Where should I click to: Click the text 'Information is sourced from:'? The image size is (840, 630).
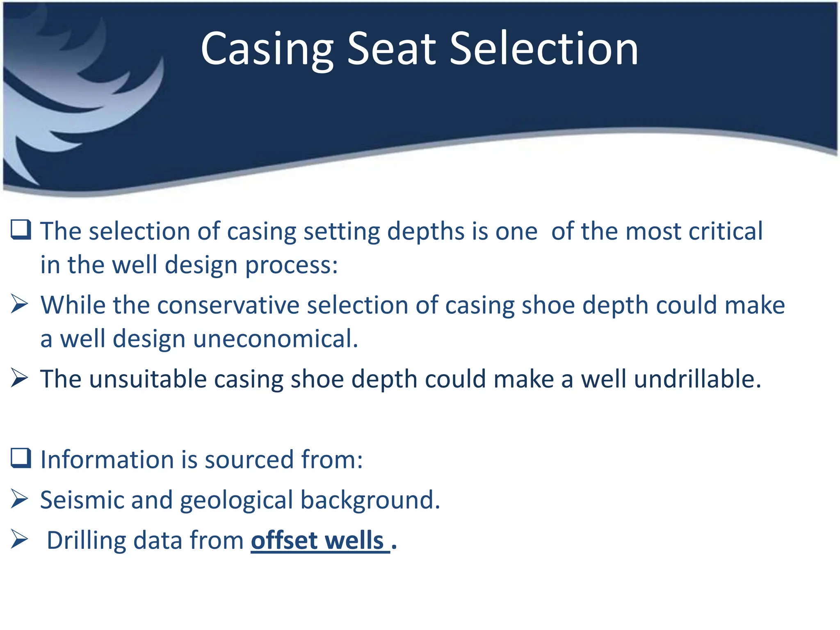[x=202, y=459]
